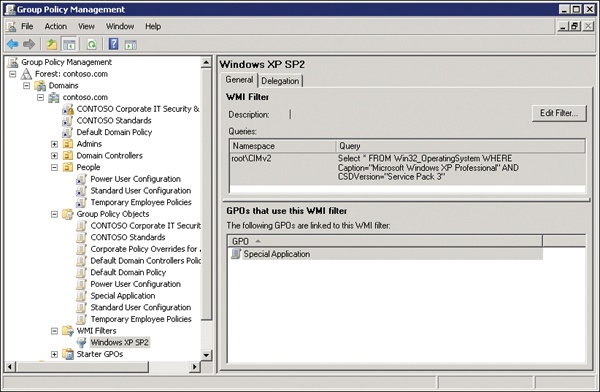Viewport: 600px width, 392px height.
Task: Click the Forest: contoso.com icon
Action: (26, 74)
